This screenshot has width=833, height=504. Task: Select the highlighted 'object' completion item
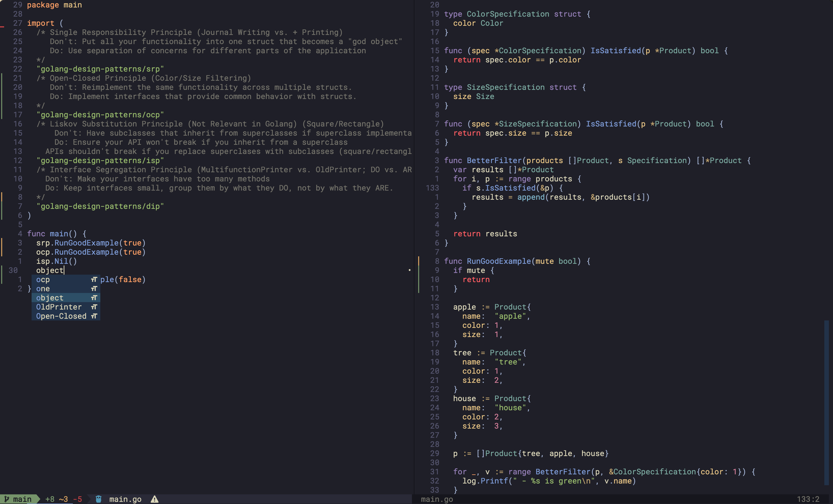(x=50, y=298)
